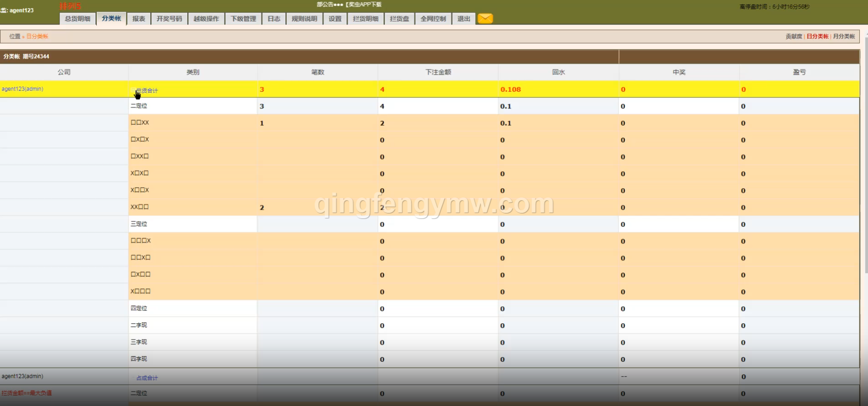Select the 日分类帐 link at top right

(x=817, y=37)
